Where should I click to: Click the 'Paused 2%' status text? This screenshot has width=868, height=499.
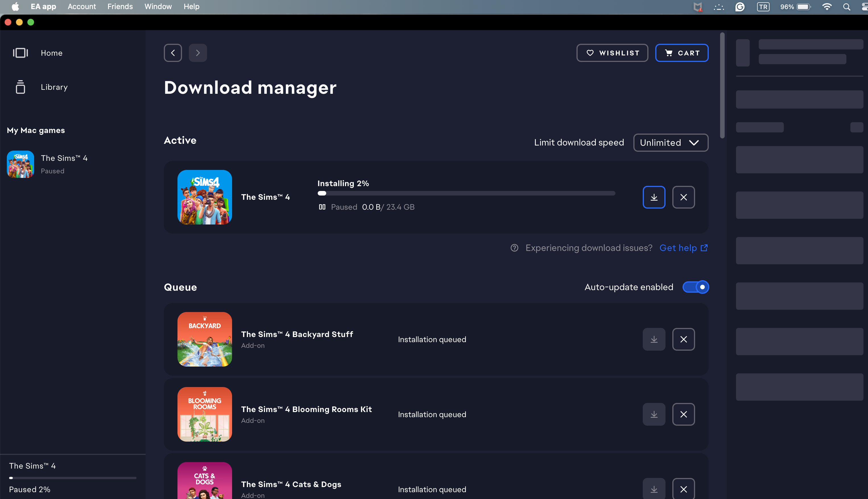pos(30,489)
